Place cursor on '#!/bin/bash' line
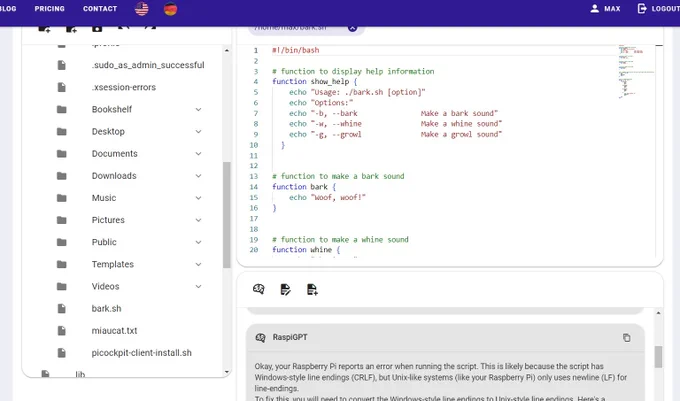This screenshot has height=401, width=680. (x=296, y=50)
